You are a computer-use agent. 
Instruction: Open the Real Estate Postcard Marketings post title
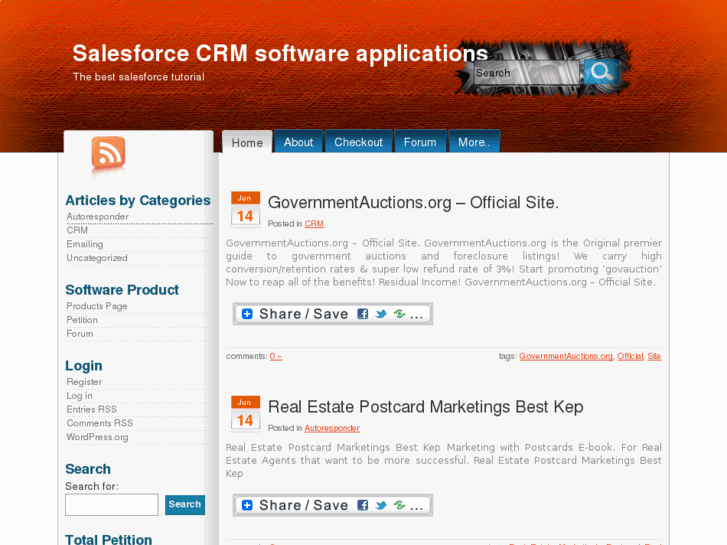426,407
